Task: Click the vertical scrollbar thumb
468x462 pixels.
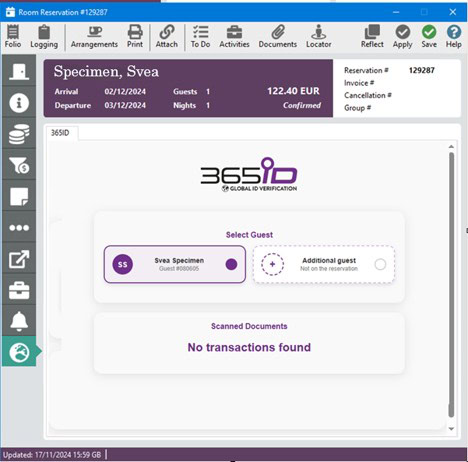Action: pos(451,285)
